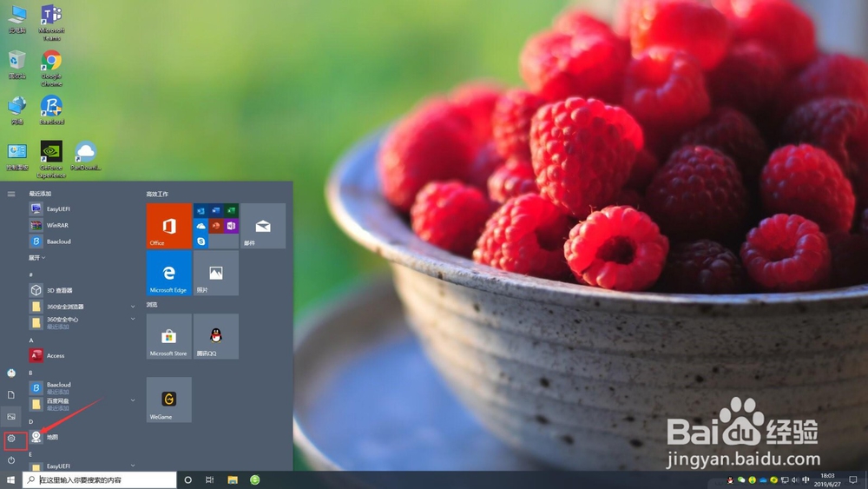
Task: Open This PC desktop icon
Action: pos(17,19)
